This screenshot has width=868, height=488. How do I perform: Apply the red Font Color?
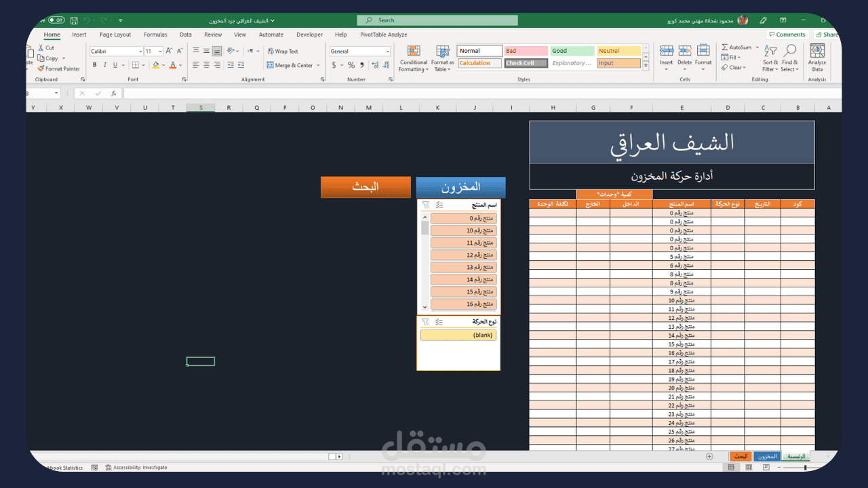172,65
